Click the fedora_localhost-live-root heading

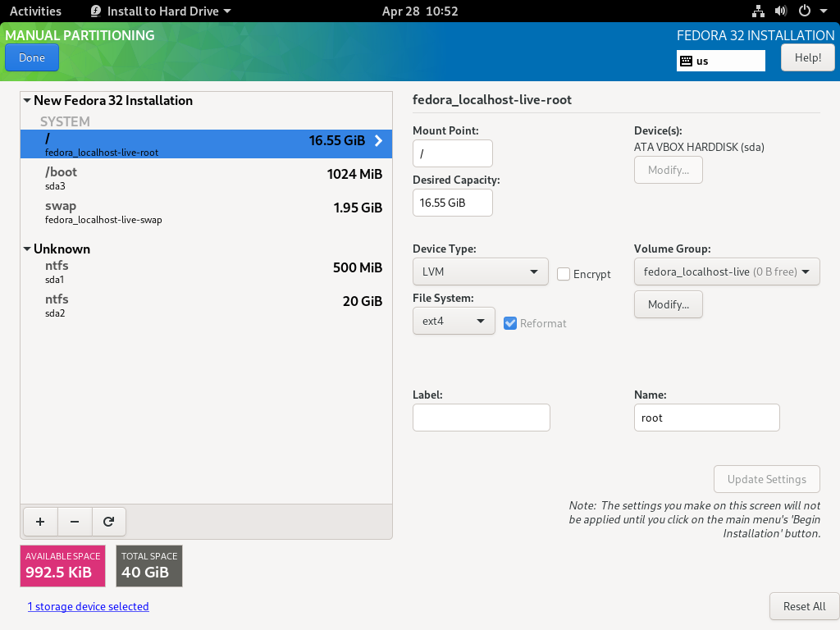[492, 99]
